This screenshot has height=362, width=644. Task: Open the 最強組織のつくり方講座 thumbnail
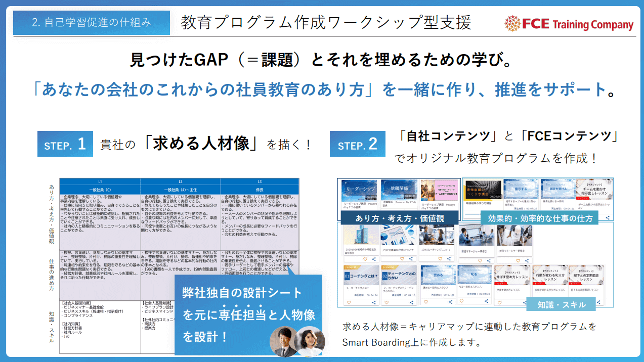483,190
